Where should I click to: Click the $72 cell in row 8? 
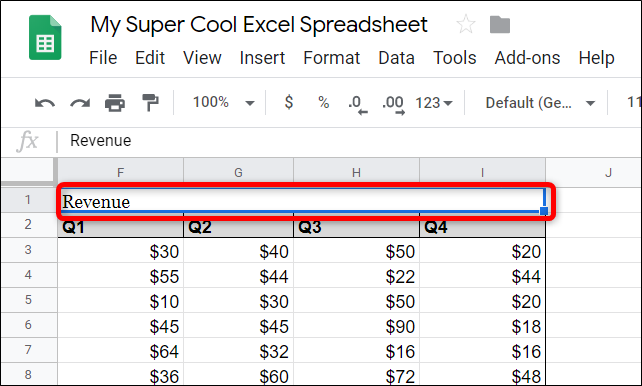(x=356, y=374)
